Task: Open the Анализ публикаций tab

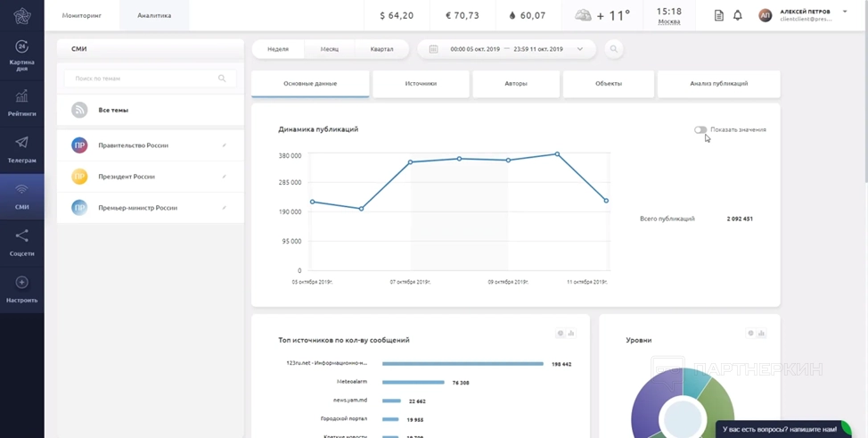Action: pyautogui.click(x=718, y=84)
